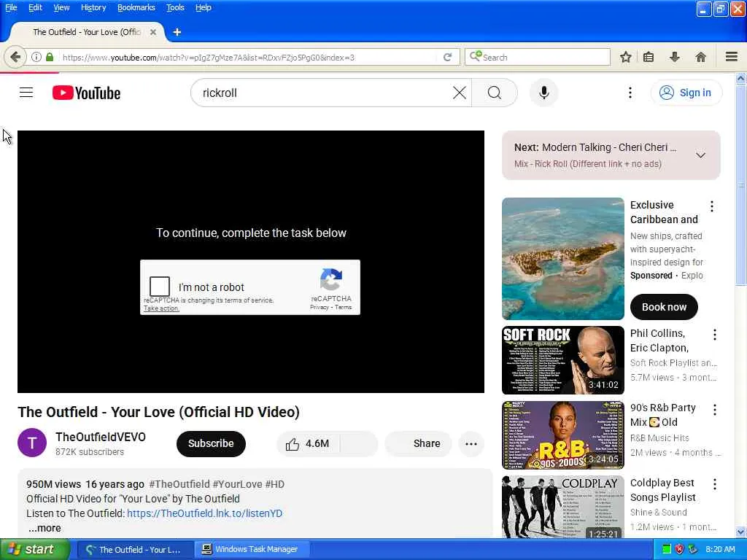Image resolution: width=747 pixels, height=560 pixels.
Task: Click the page scrollbar up arrow
Action: coord(741,78)
